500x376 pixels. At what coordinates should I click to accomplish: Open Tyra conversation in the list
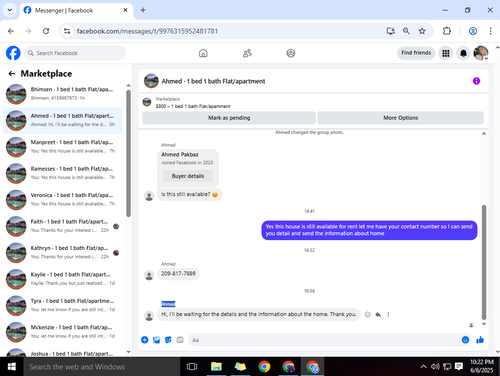pos(62,305)
